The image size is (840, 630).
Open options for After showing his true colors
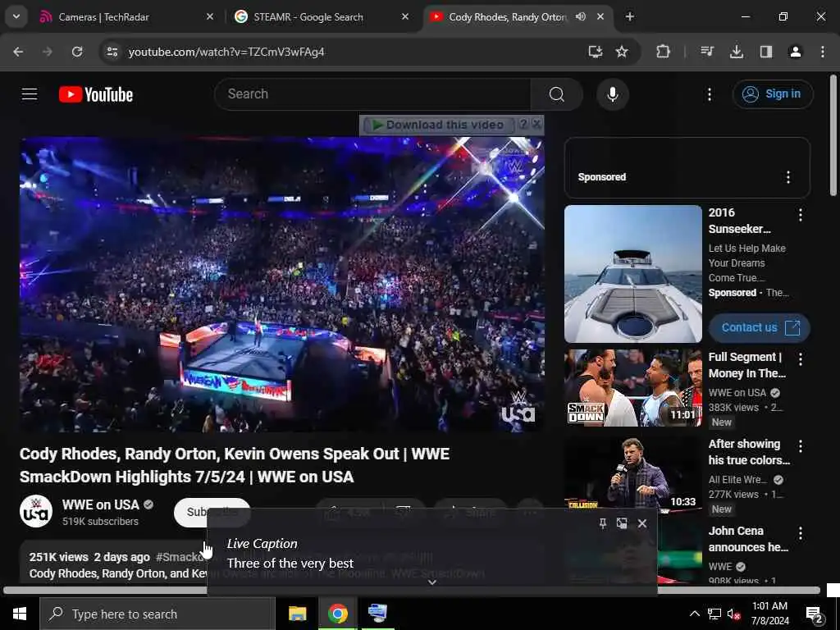(801, 446)
